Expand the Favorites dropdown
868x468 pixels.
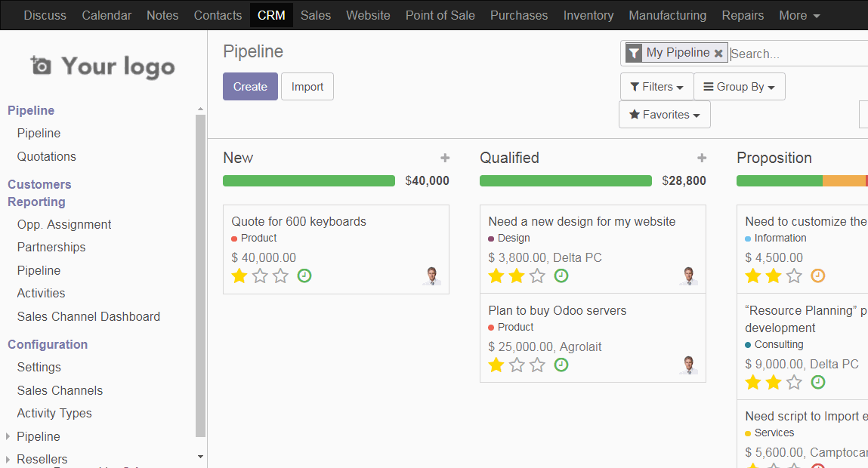coord(664,115)
